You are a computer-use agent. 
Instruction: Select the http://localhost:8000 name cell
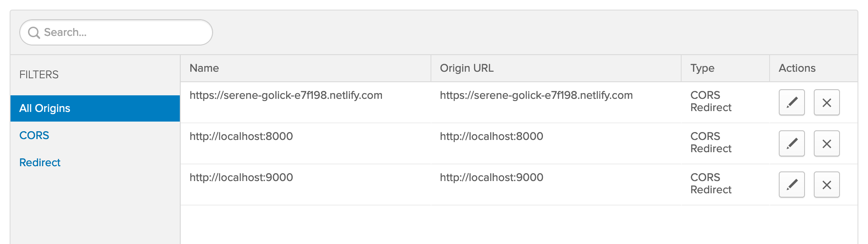(241, 136)
